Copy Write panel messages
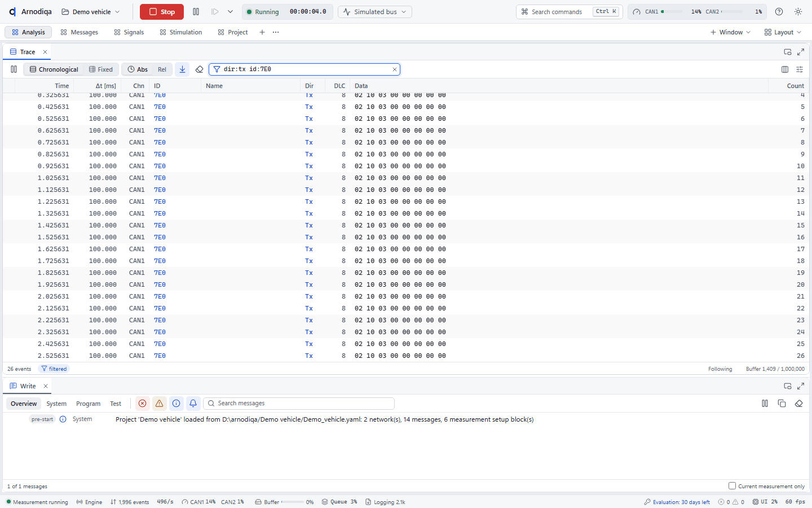812x508 pixels. (782, 404)
